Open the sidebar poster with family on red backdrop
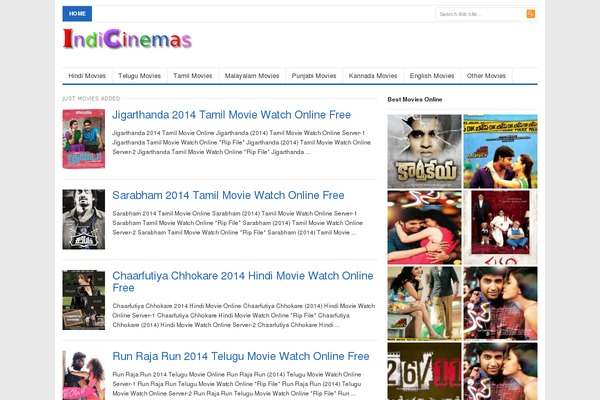 [501, 227]
